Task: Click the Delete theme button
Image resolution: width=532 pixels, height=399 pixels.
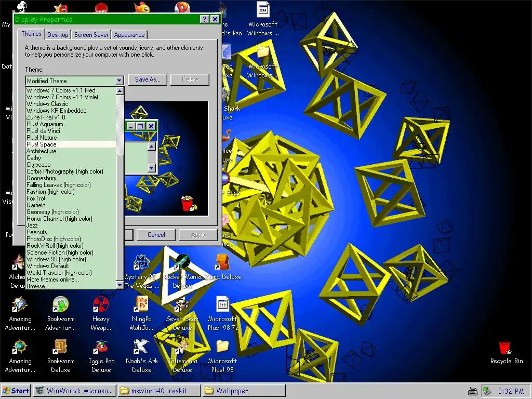Action: tap(190, 79)
